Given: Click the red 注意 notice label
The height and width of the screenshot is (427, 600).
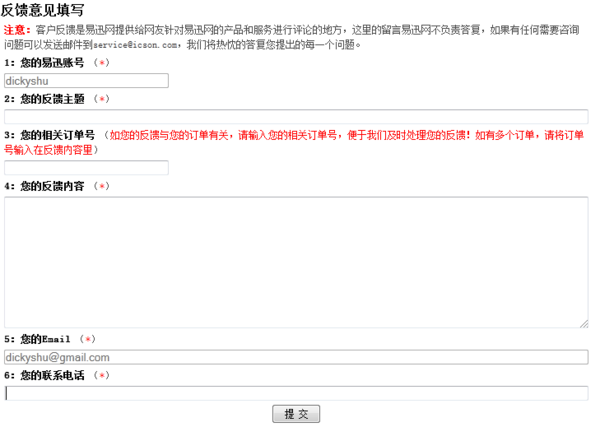Looking at the screenshot, I should pyautogui.click(x=17, y=30).
